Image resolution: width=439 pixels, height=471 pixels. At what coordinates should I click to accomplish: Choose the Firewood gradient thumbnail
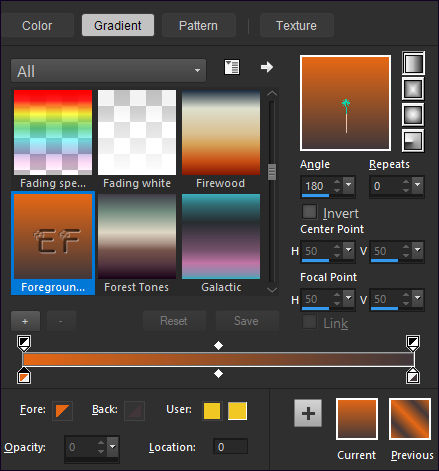(221, 132)
